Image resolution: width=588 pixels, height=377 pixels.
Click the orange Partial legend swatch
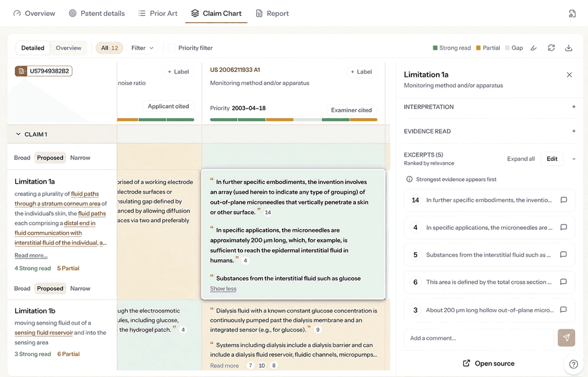pyautogui.click(x=478, y=48)
